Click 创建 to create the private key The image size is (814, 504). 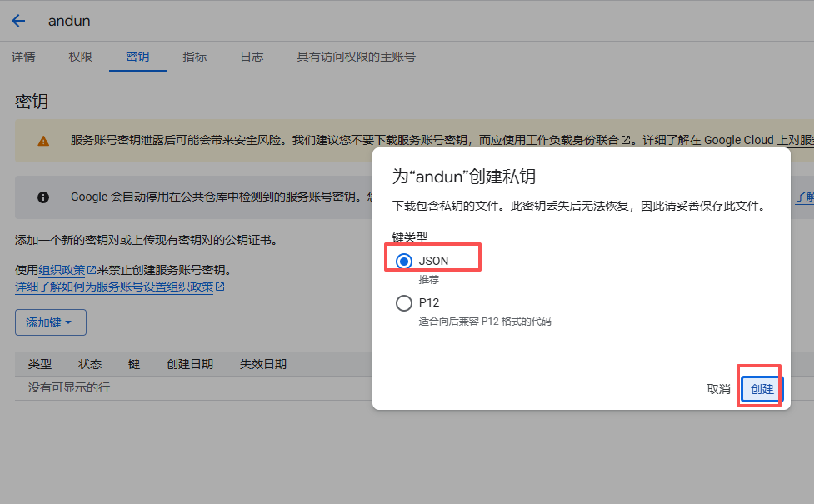coord(762,389)
